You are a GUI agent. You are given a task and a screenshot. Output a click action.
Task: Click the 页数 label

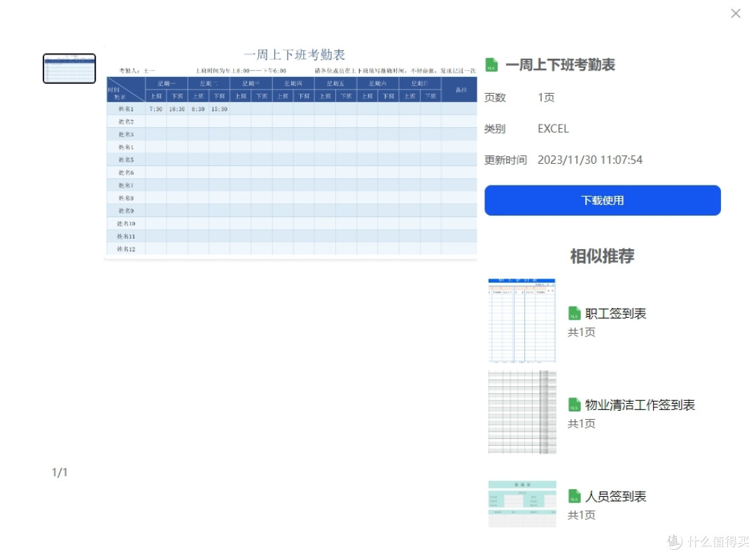point(495,97)
